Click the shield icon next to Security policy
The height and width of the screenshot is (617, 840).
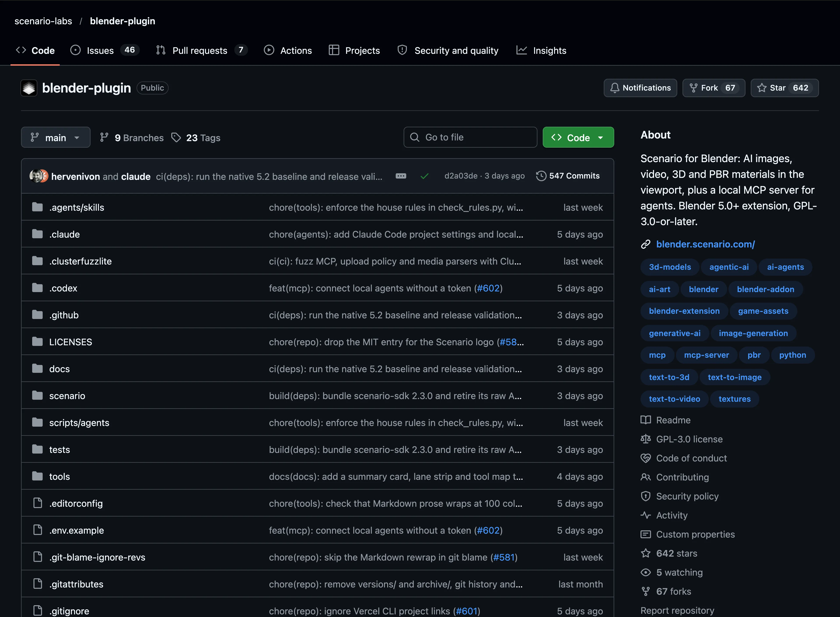point(646,496)
